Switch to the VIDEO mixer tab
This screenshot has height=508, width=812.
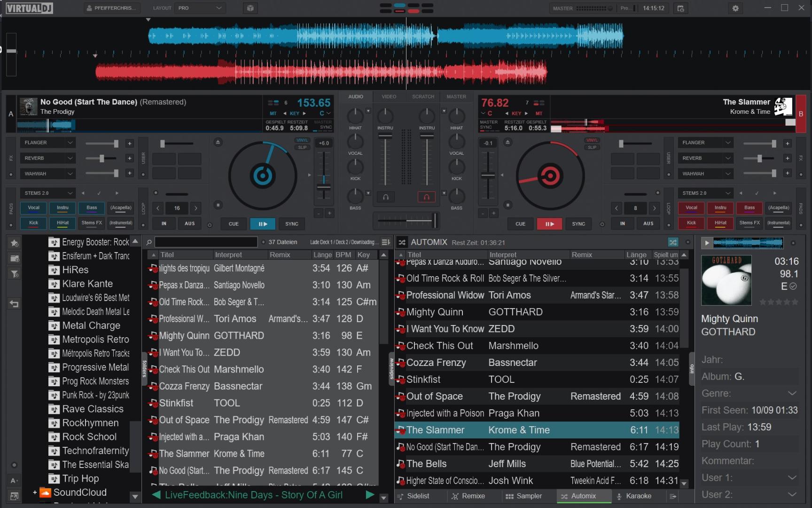point(389,96)
